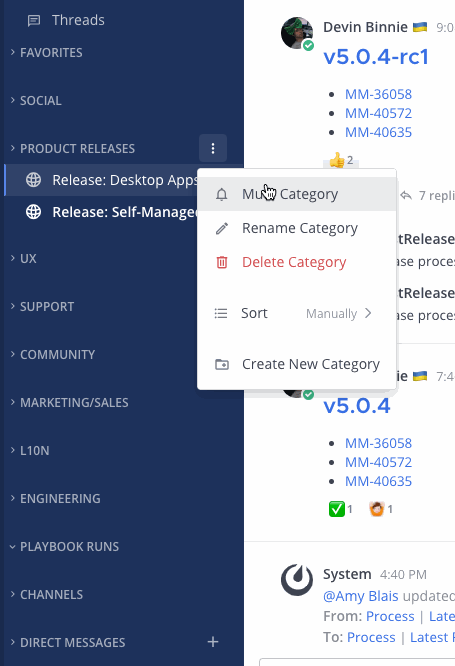Select Mute Category from the menu
The height and width of the screenshot is (666, 455).
(297, 194)
